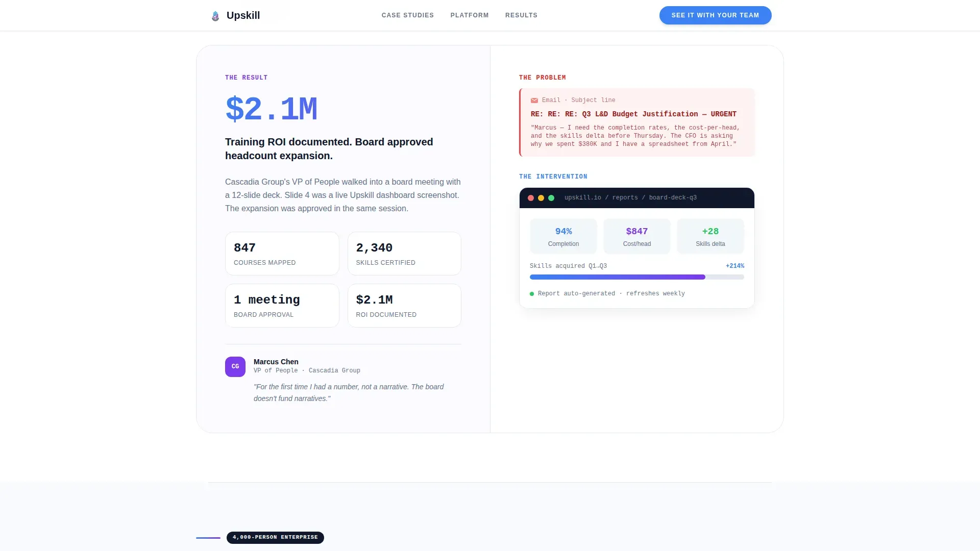Click the email envelope icon
The width and height of the screenshot is (980, 551).
pyautogui.click(x=534, y=101)
